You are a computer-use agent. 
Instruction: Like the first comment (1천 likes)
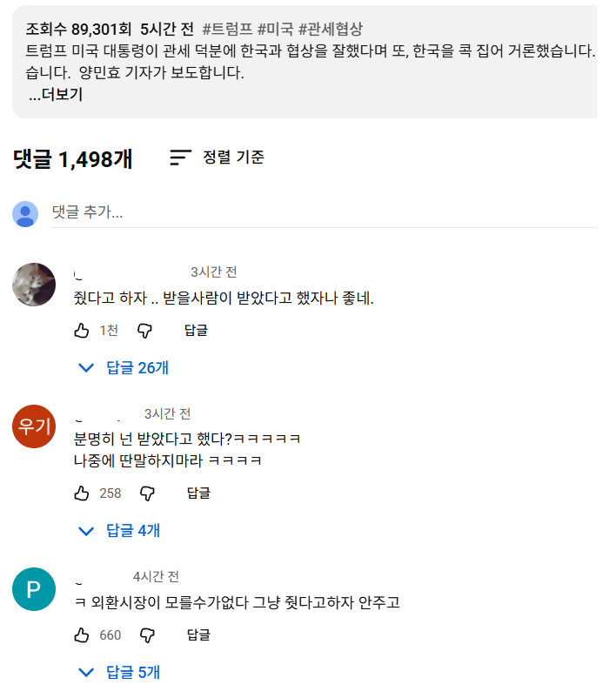(x=83, y=331)
